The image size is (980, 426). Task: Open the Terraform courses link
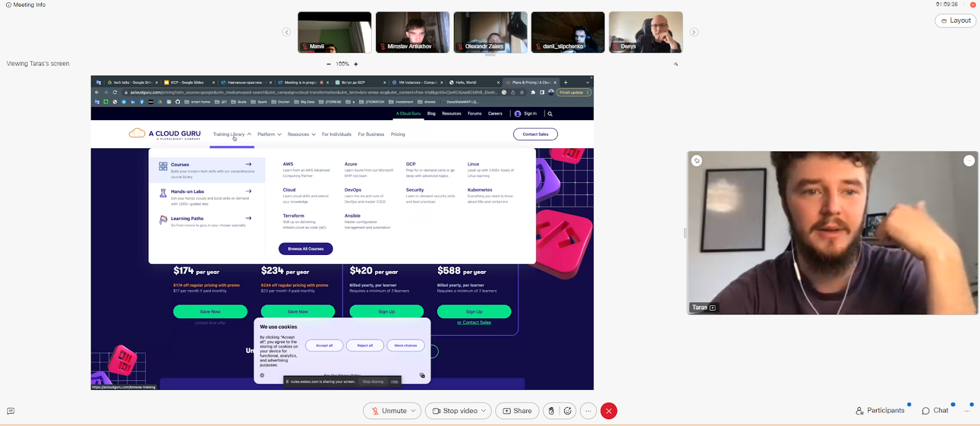(293, 216)
